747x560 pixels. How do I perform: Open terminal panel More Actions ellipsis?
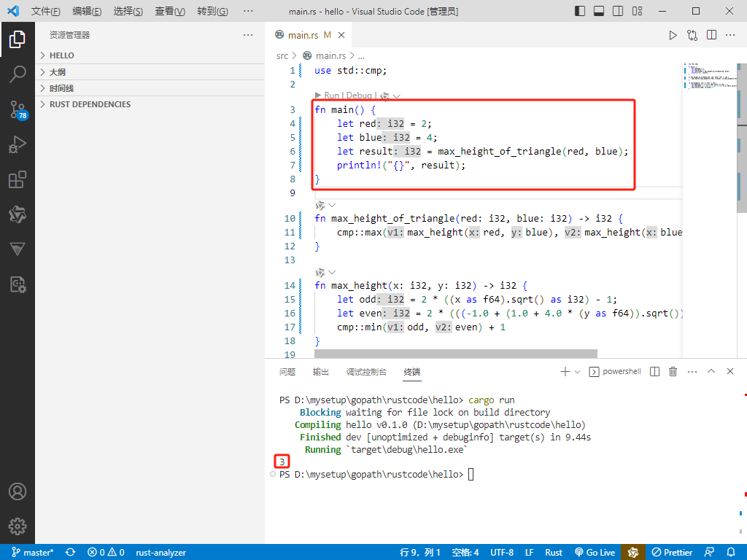pos(692,372)
